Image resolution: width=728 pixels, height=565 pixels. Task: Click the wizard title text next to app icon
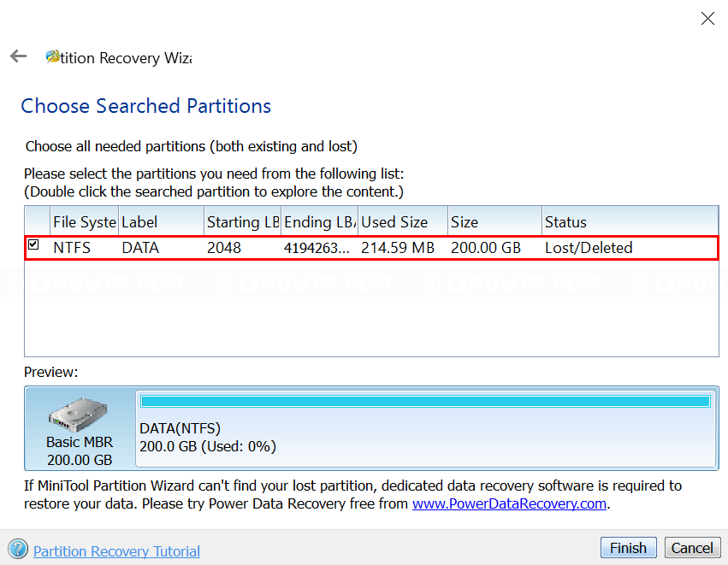coord(127,58)
